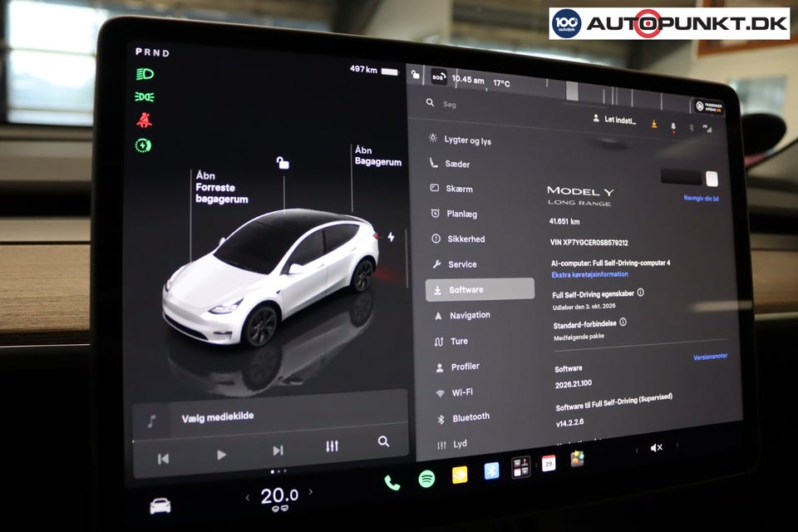Select the dark color swatch
798x532 pixels.
682,177
